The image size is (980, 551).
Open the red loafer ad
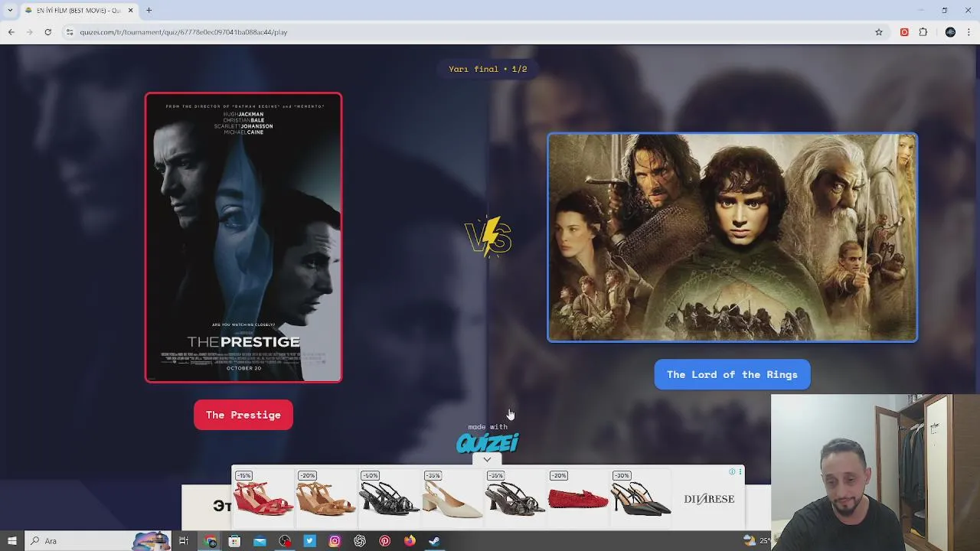[x=578, y=497]
